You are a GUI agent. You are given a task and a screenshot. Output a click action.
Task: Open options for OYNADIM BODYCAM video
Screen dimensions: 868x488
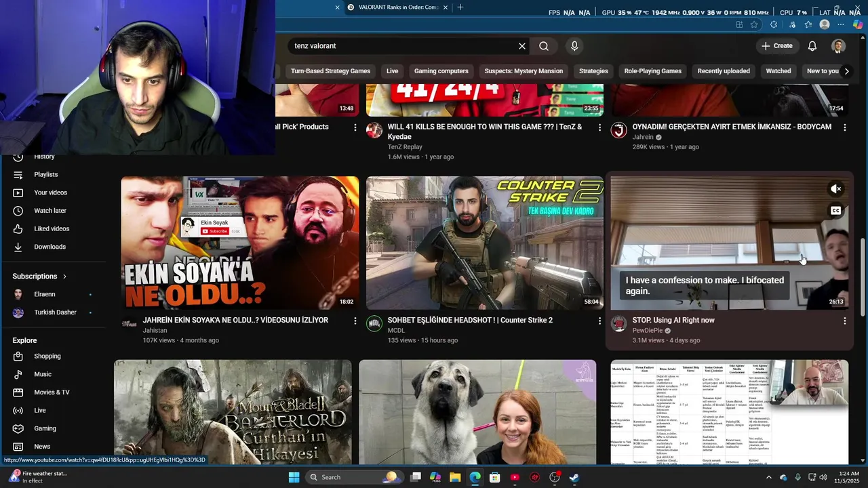pos(844,127)
